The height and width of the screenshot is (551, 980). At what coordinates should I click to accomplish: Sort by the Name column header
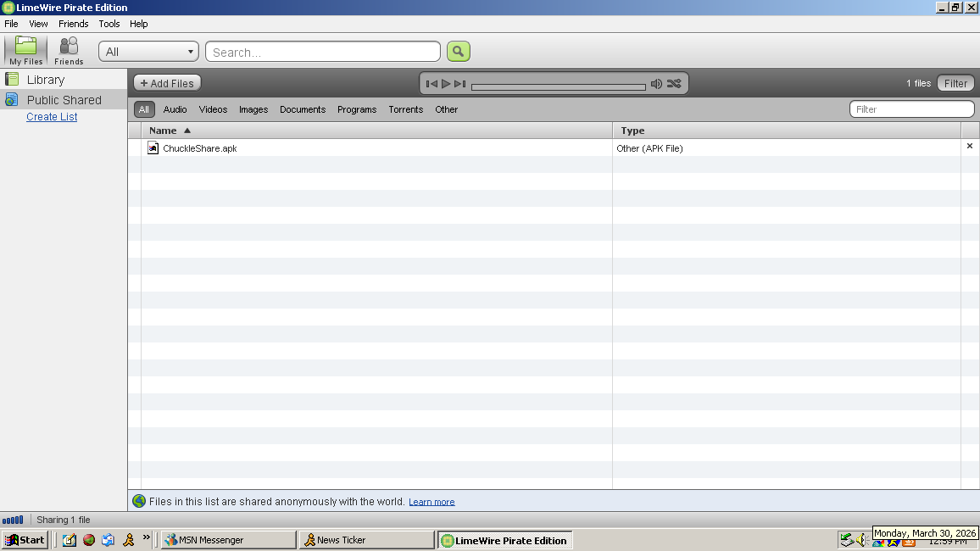377,131
